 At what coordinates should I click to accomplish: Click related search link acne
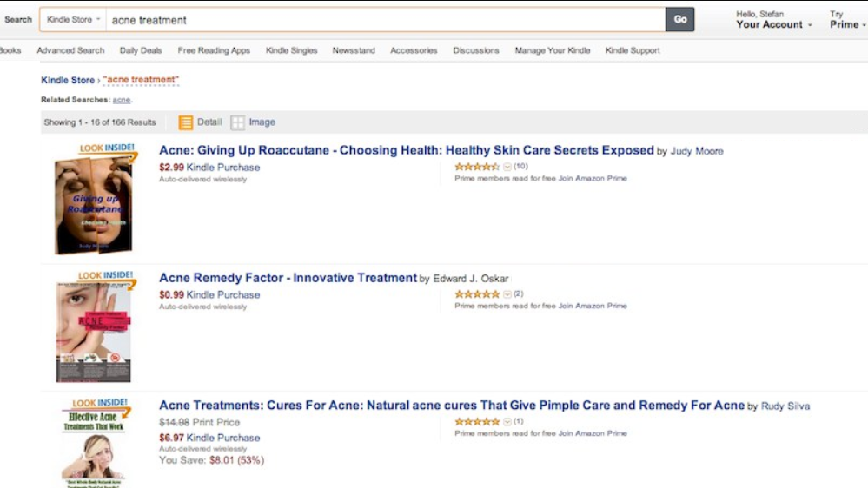(x=121, y=100)
